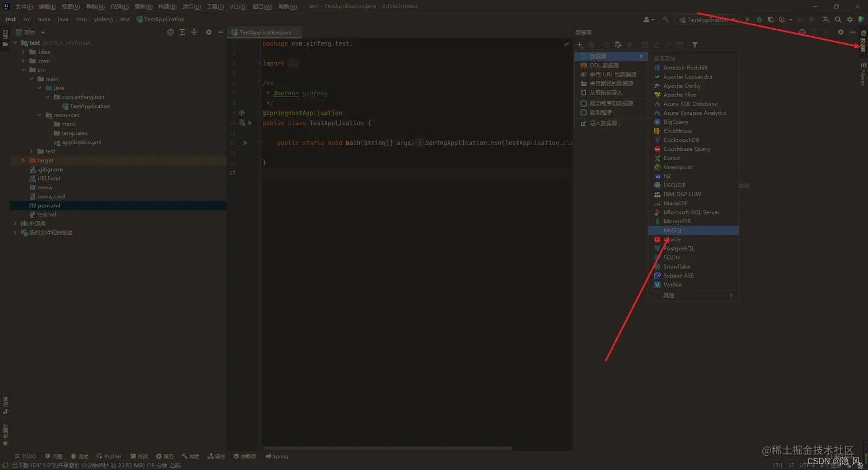Open the 构建 build tool window
868x470 pixels.
[191, 457]
